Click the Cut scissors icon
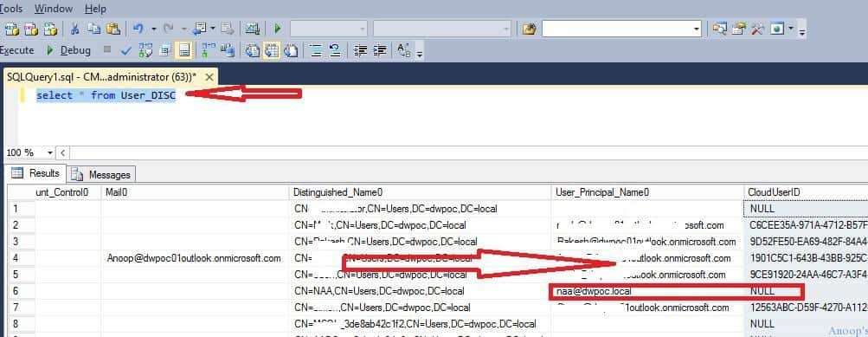868x337 pixels. click(74, 29)
